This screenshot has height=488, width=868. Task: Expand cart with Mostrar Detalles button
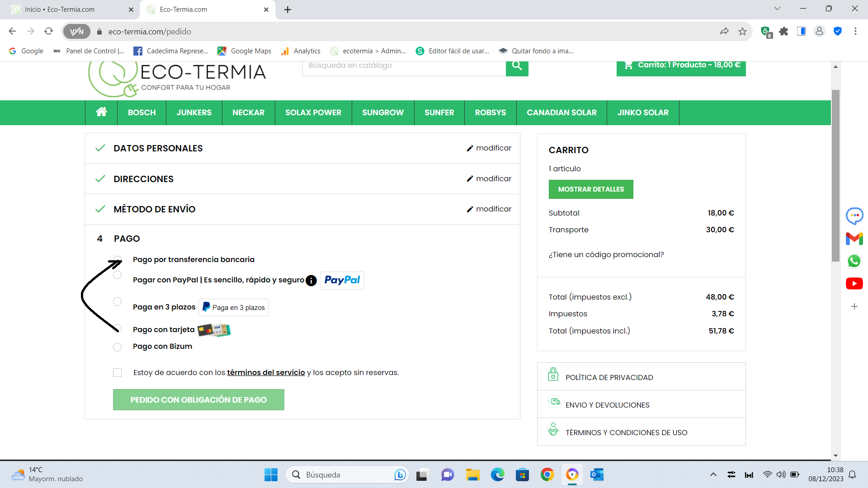(590, 189)
